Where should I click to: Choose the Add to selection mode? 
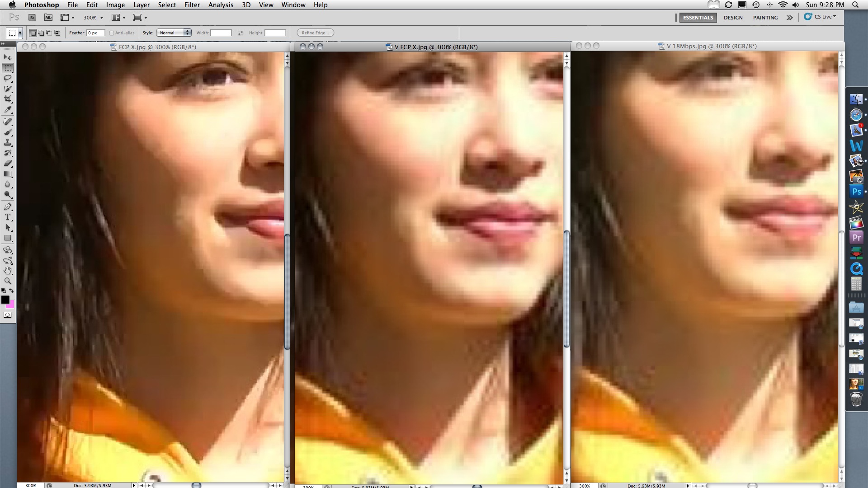(x=41, y=33)
